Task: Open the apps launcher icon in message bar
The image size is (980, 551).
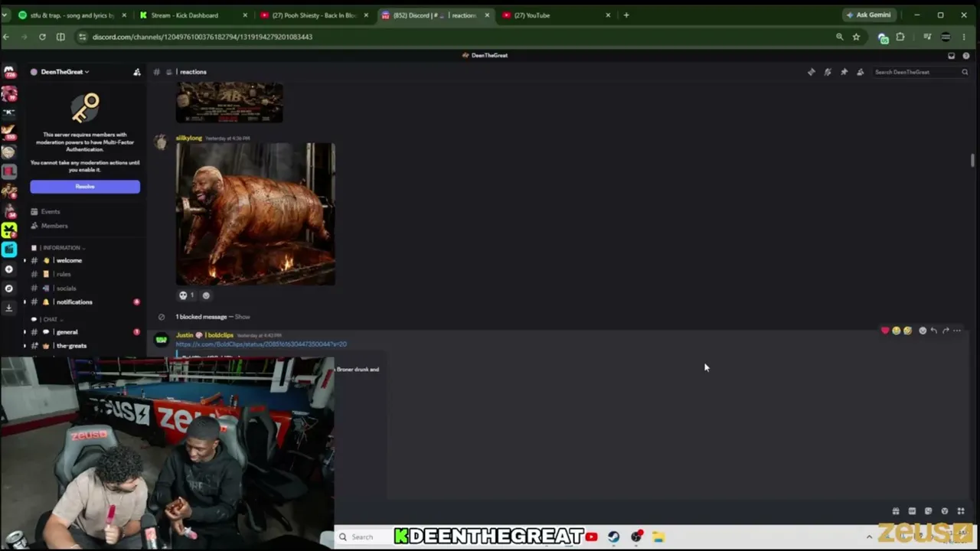Action: tap(961, 511)
